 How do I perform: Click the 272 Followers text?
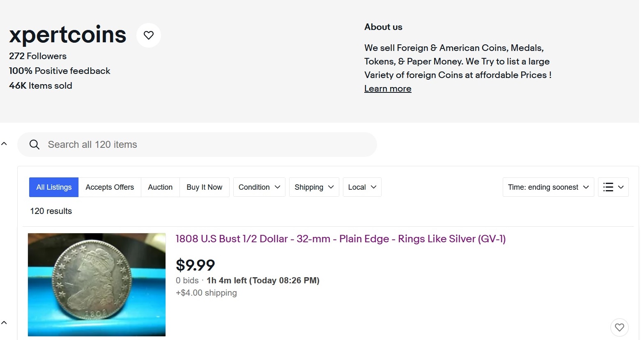click(x=38, y=56)
